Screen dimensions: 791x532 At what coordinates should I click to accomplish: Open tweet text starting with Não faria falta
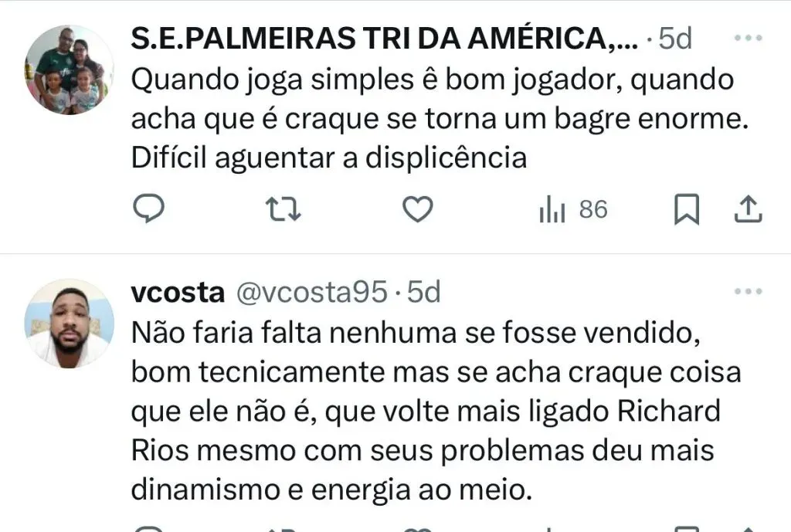click(436, 412)
